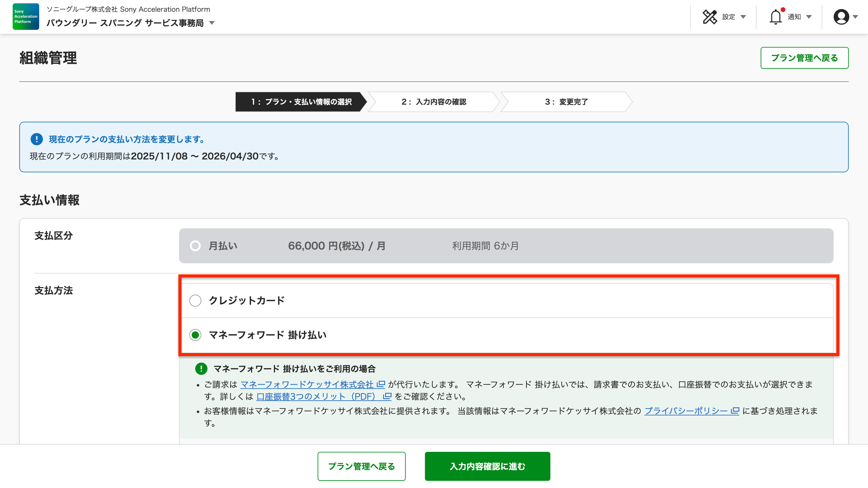Click the 通知 notification bell icon

[777, 16]
